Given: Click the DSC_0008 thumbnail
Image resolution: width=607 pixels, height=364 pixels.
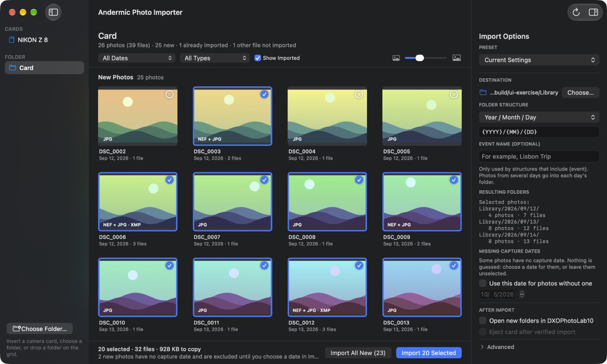Looking at the screenshot, I should [x=327, y=202].
